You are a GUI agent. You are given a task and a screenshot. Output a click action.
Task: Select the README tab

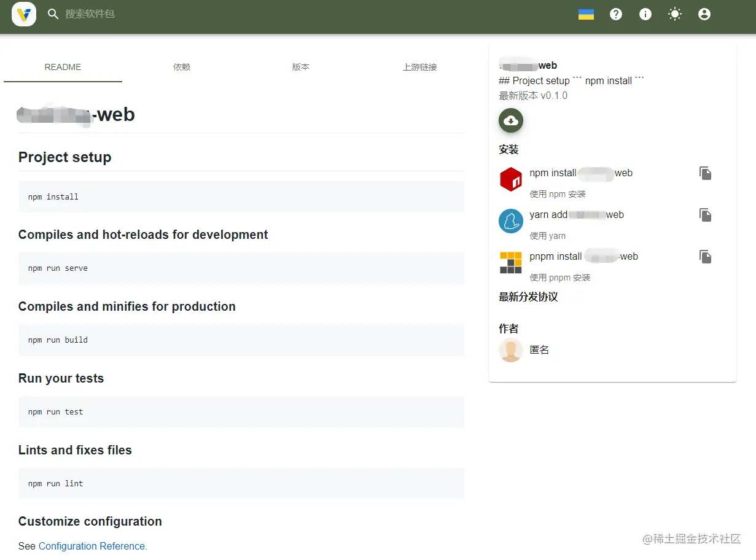63,67
